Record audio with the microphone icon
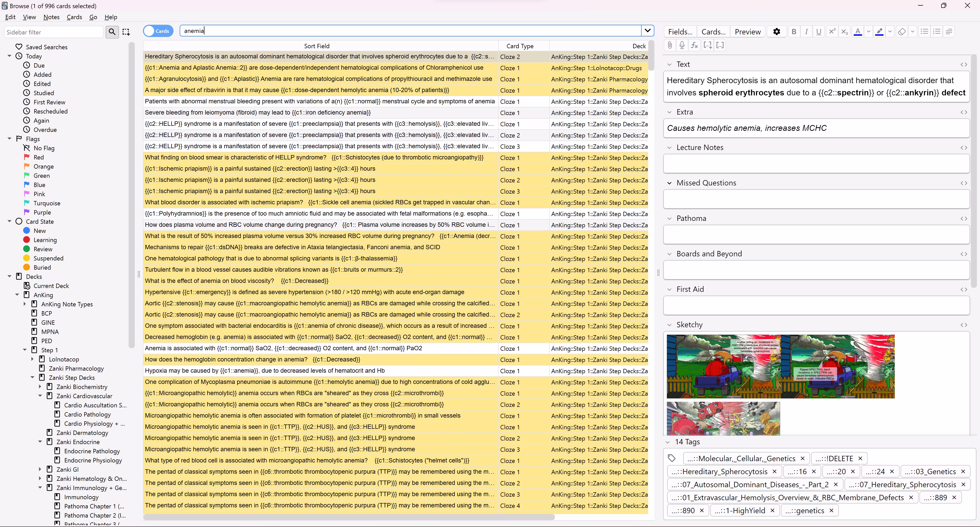980x527 pixels. [682, 45]
